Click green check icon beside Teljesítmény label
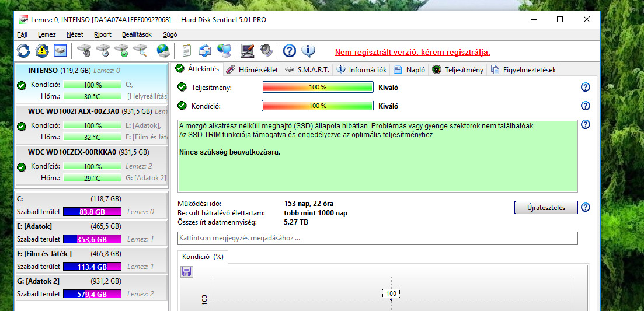This screenshot has height=311, width=644. (182, 87)
